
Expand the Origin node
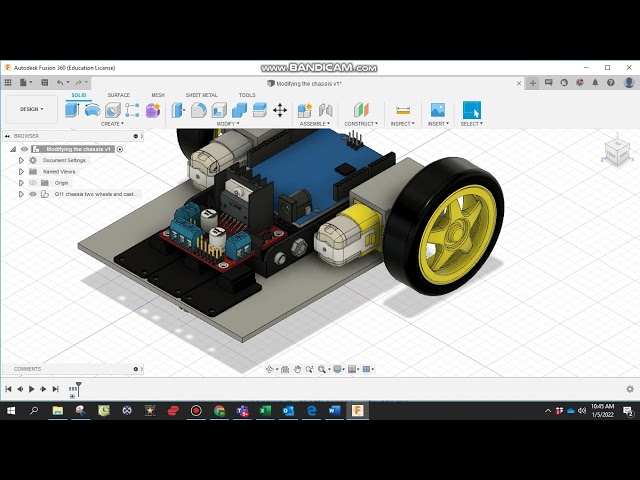coord(21,183)
